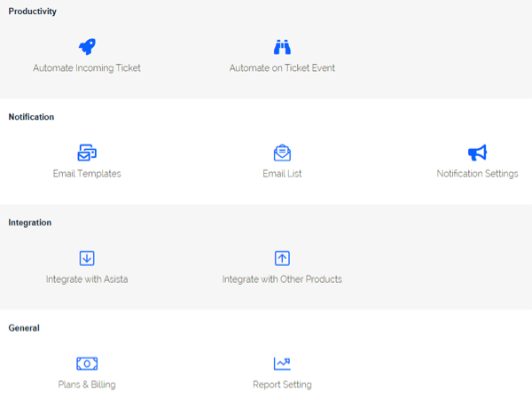Open Automate on Ticket Event
532x400 pixels.
[282, 68]
